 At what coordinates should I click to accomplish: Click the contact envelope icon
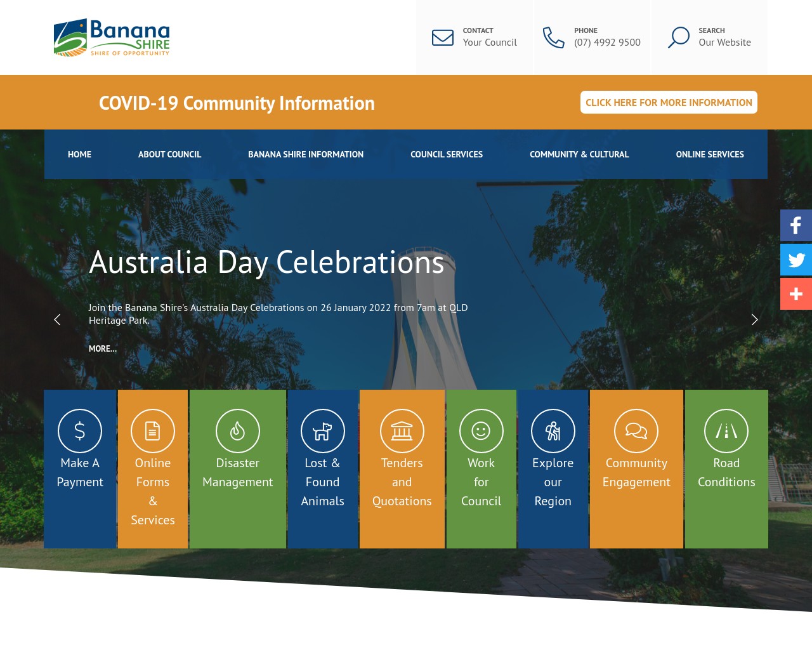pyautogui.click(x=443, y=37)
